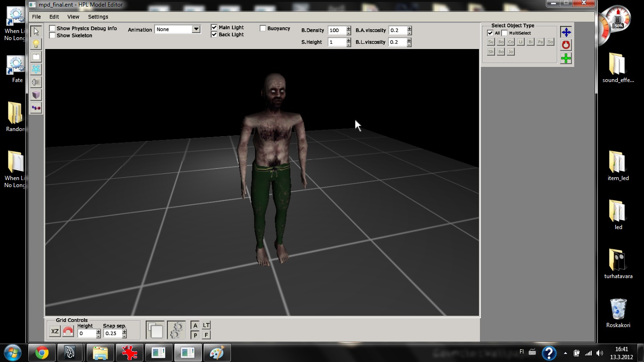Turn off the Back Light checkbox
This screenshot has width=644, height=362.
214,34
